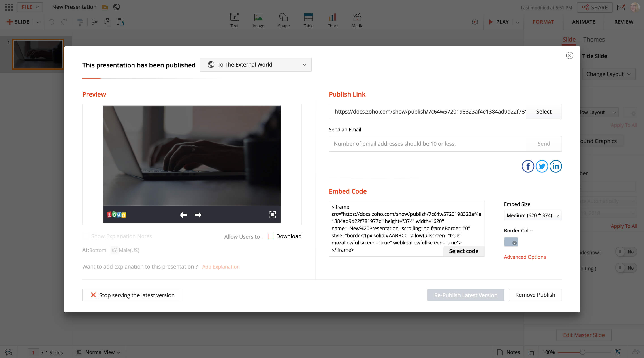Open the Advanced Options link
Image resolution: width=644 pixels, height=358 pixels.
click(x=525, y=257)
